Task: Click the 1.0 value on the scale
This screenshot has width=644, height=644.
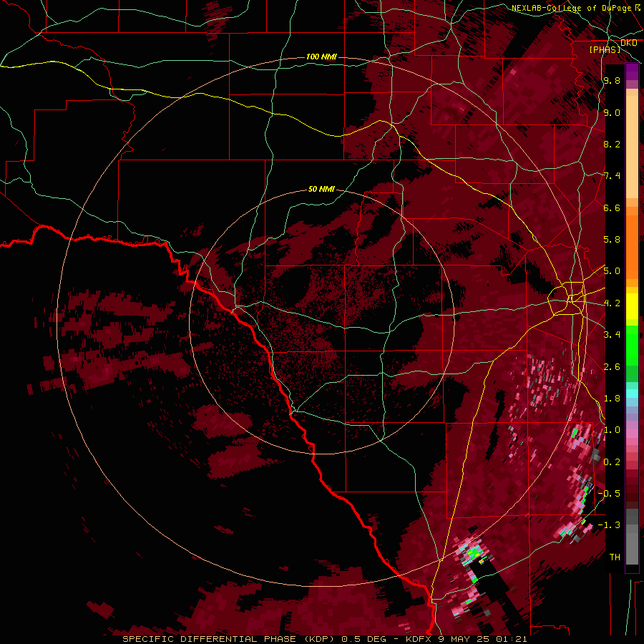Action: point(612,430)
